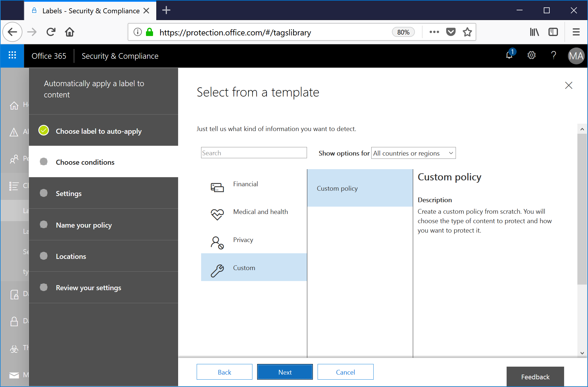Select the Custom template category wrench icon

pyautogui.click(x=217, y=267)
